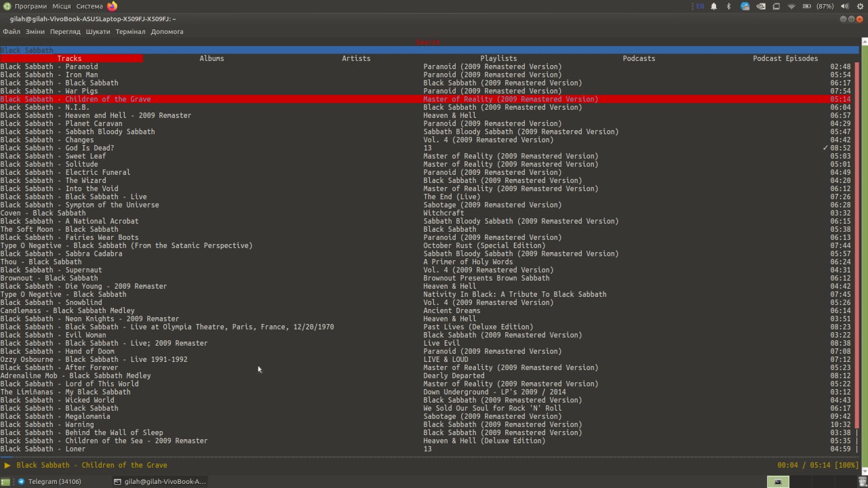
Task: Select track Black Sabbath - Loner
Action: point(43,449)
